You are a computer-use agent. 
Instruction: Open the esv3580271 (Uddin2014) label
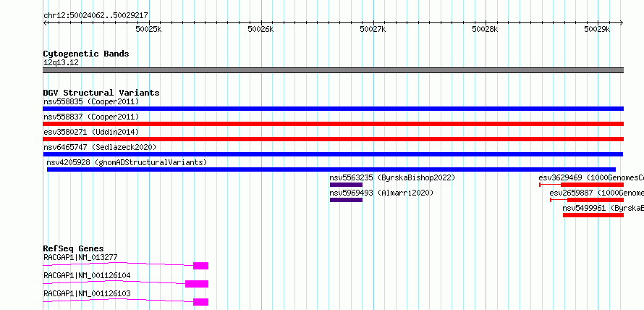point(91,132)
